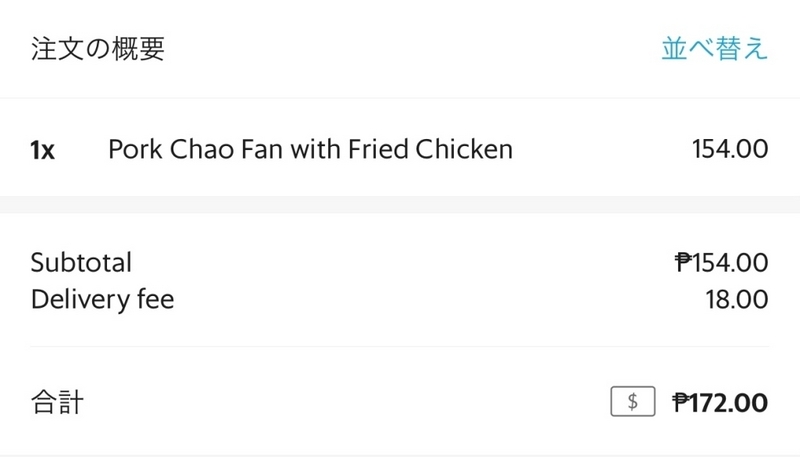Select the 注文の概要 heading

(97, 49)
